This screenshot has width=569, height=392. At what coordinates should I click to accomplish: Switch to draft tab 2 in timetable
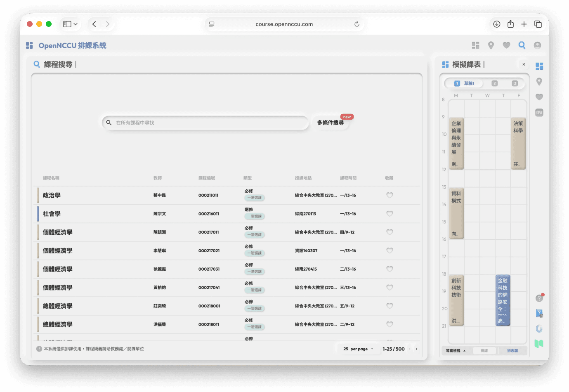(x=494, y=83)
